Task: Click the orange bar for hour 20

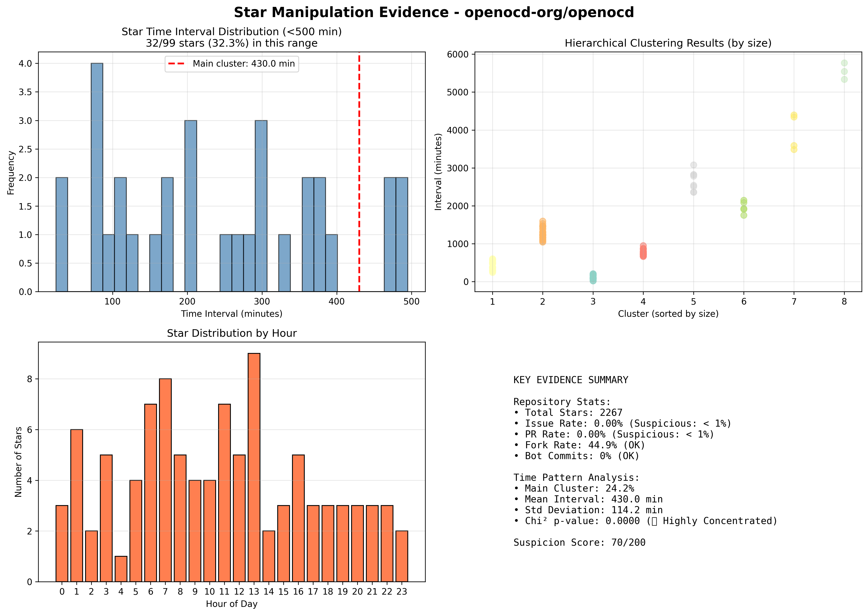Action: [x=357, y=544]
